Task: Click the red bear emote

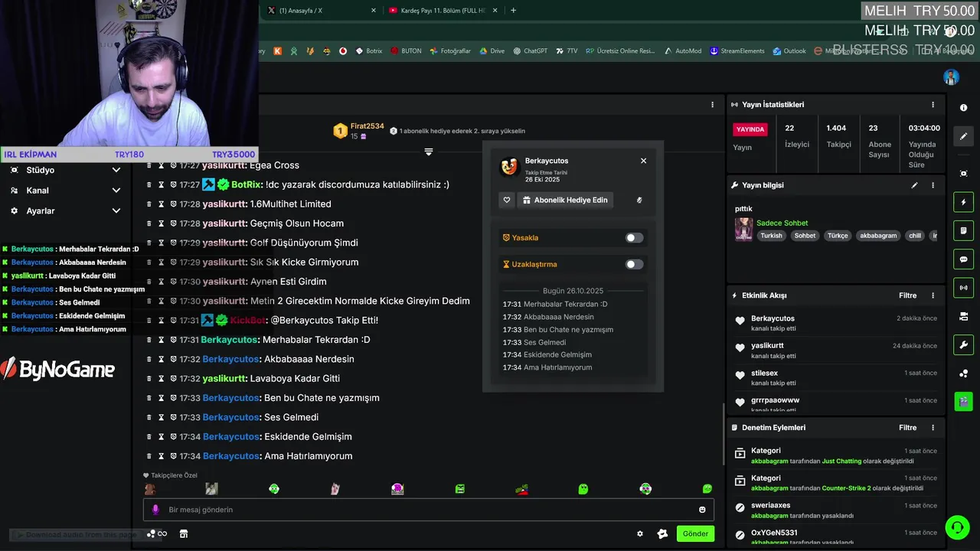Action: pos(151,489)
